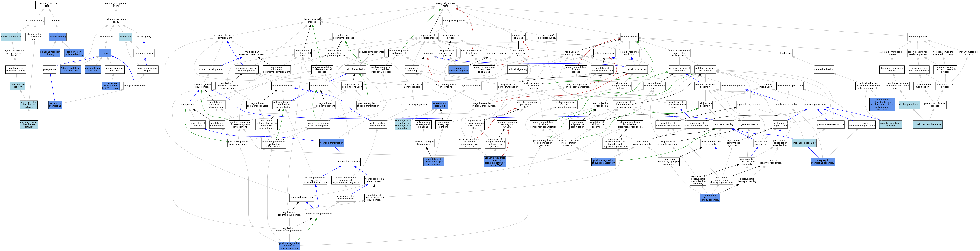980x251 pixels.
Task: Select the 'primary metabolic process' node
Action: pos(968,53)
